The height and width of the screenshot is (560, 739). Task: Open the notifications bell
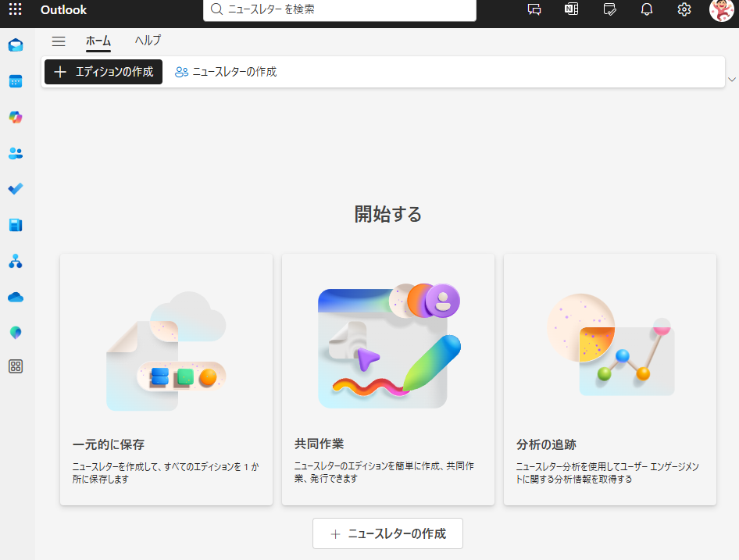(x=647, y=9)
